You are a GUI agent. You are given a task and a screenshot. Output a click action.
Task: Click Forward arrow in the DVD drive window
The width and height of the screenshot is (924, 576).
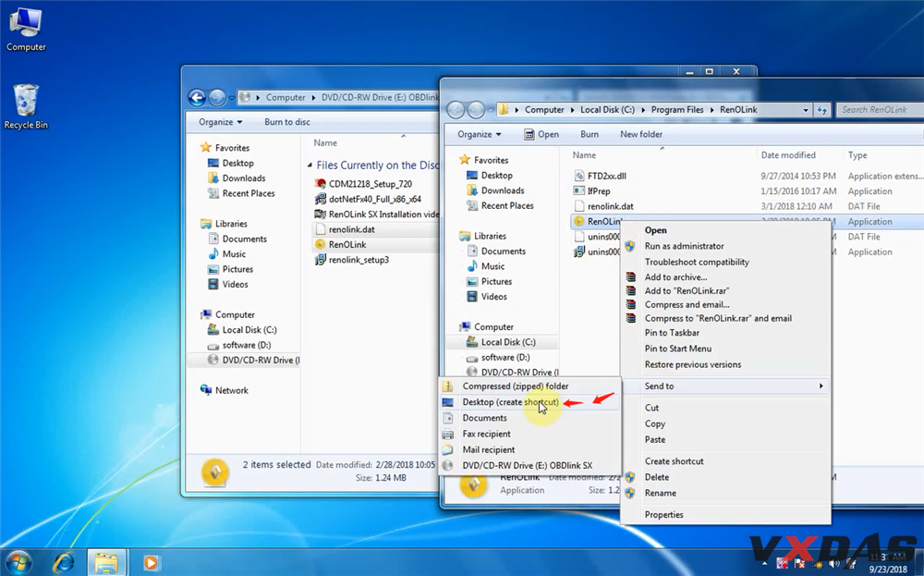(x=217, y=97)
